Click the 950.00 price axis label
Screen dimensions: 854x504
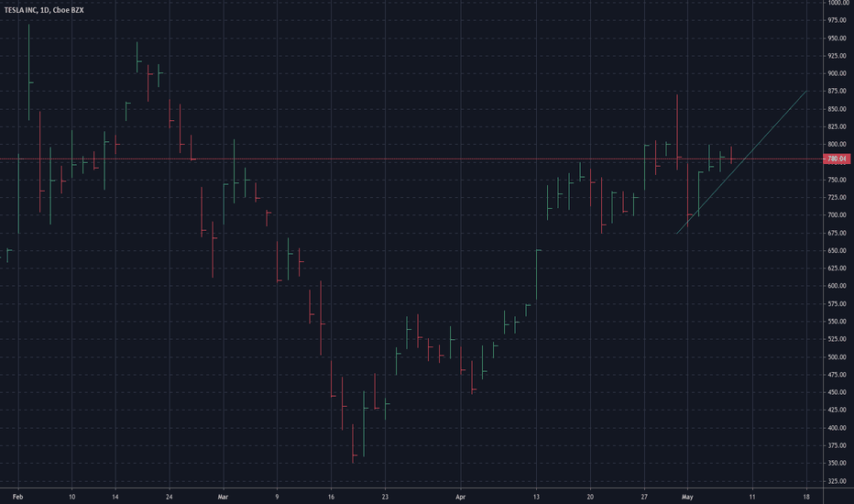[x=837, y=38]
